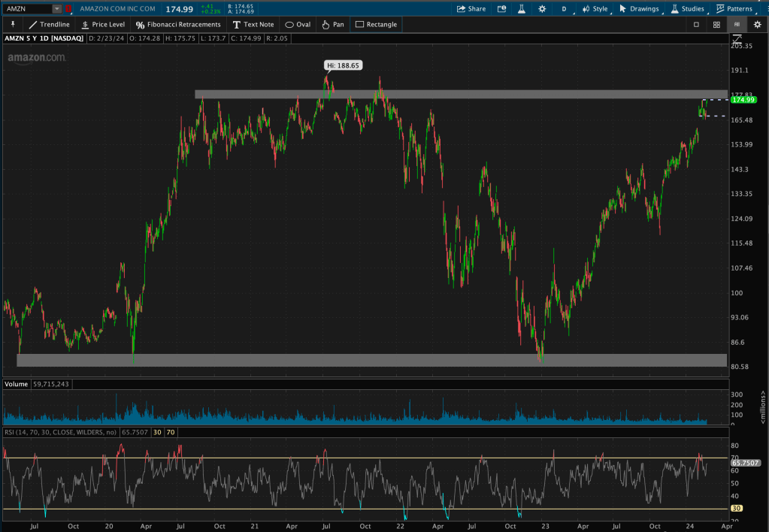This screenshot has width=769, height=532.
Task: Click the red symbol link color box
Action: point(69,9)
